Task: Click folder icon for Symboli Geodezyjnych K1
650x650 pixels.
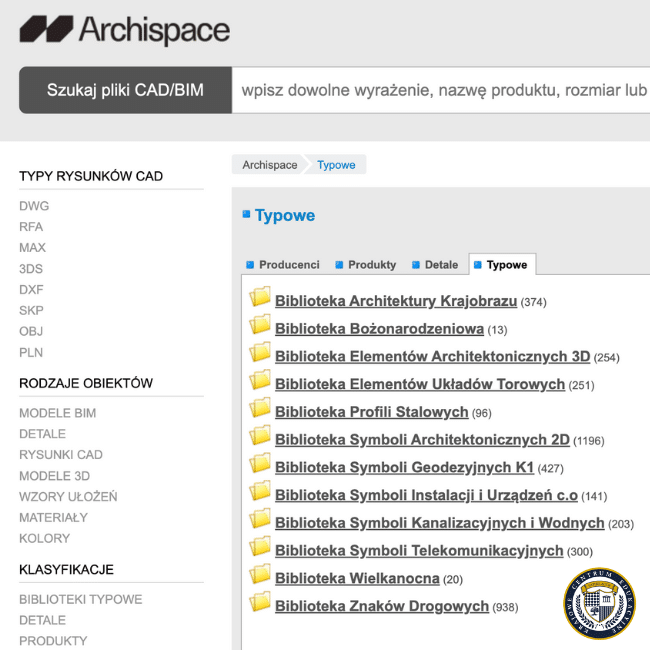Action: coord(260,463)
